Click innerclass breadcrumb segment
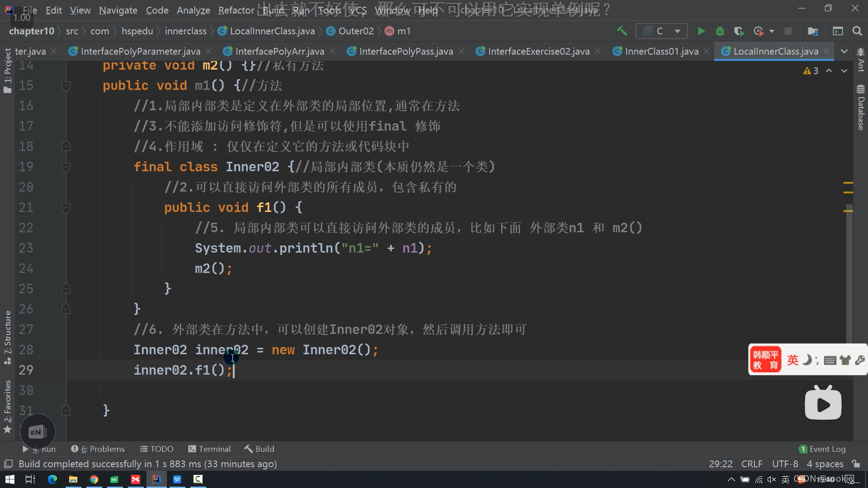The width and height of the screenshot is (868, 488). coord(185,31)
